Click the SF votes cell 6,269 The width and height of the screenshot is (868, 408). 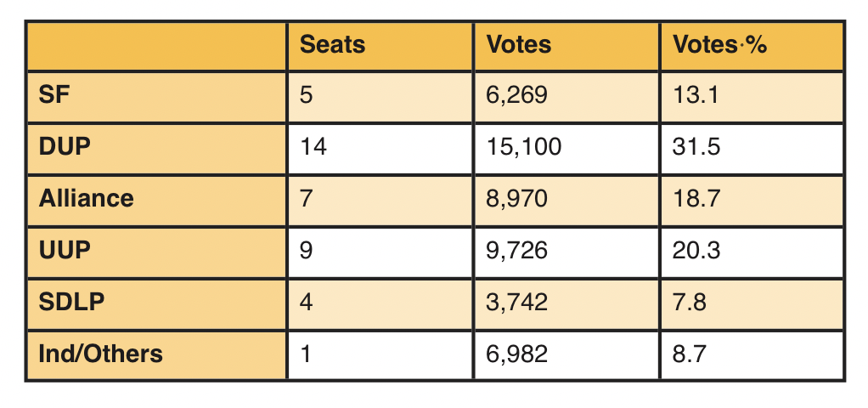[517, 96]
